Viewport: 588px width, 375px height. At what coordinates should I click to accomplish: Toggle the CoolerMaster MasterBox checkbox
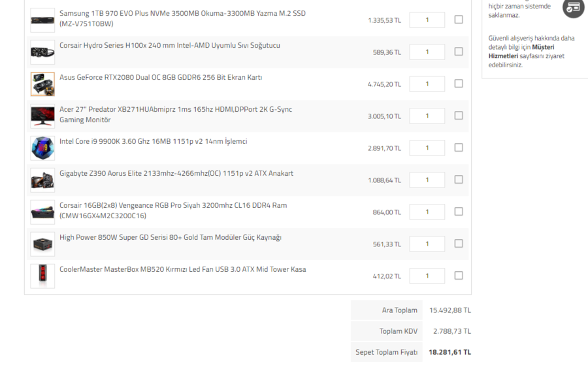coord(459,276)
